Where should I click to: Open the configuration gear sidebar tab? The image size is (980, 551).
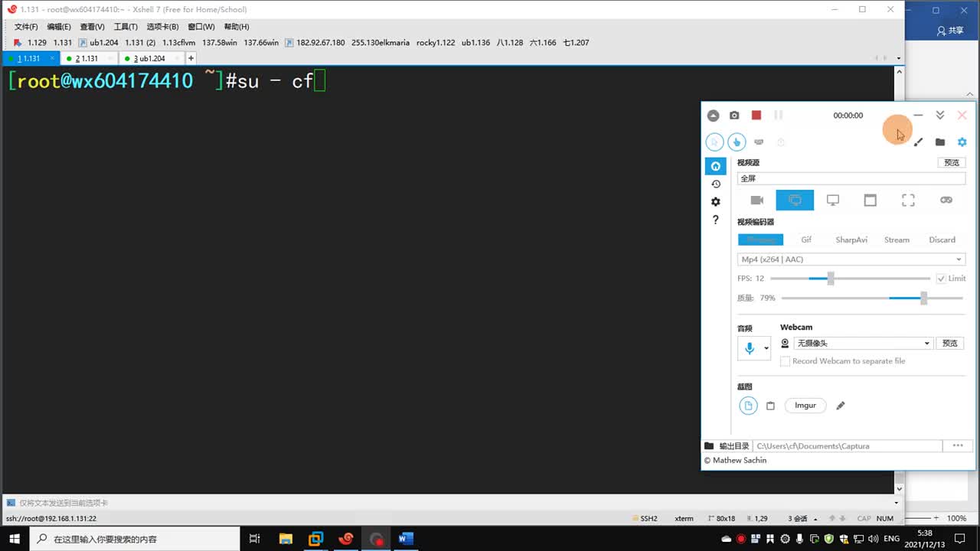tap(716, 202)
